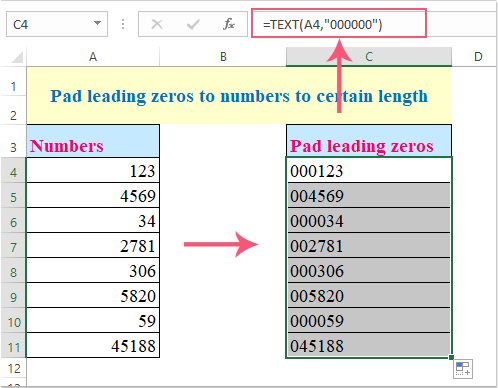Select row 1 header
This screenshot has height=388, width=498.
[13, 81]
